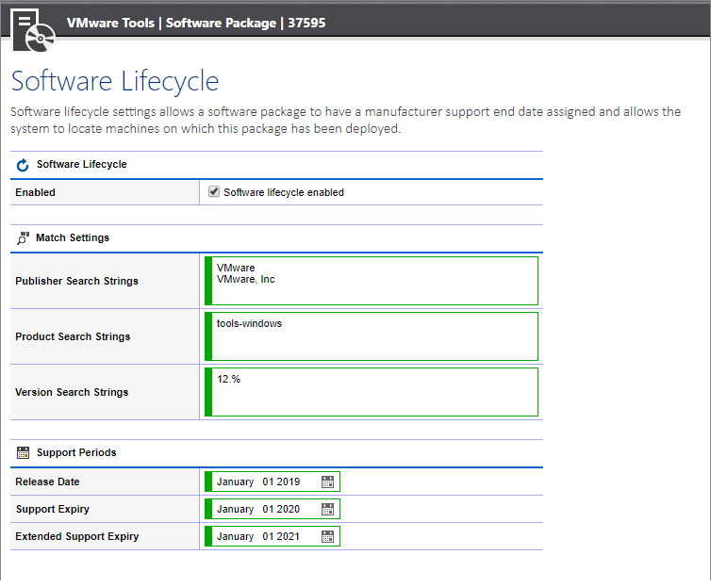
Task: Click the year 2020 in Support Expiry
Action: 288,509
